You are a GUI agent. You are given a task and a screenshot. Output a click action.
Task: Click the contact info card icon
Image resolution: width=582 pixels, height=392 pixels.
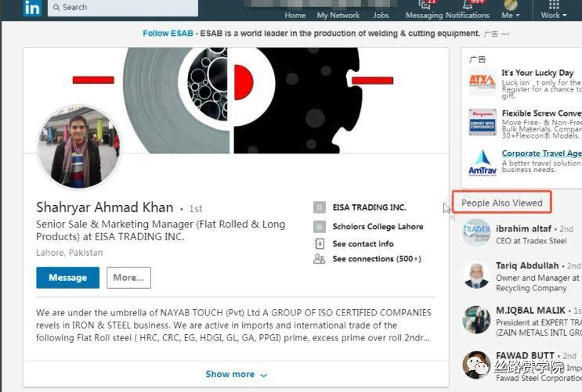click(x=320, y=243)
